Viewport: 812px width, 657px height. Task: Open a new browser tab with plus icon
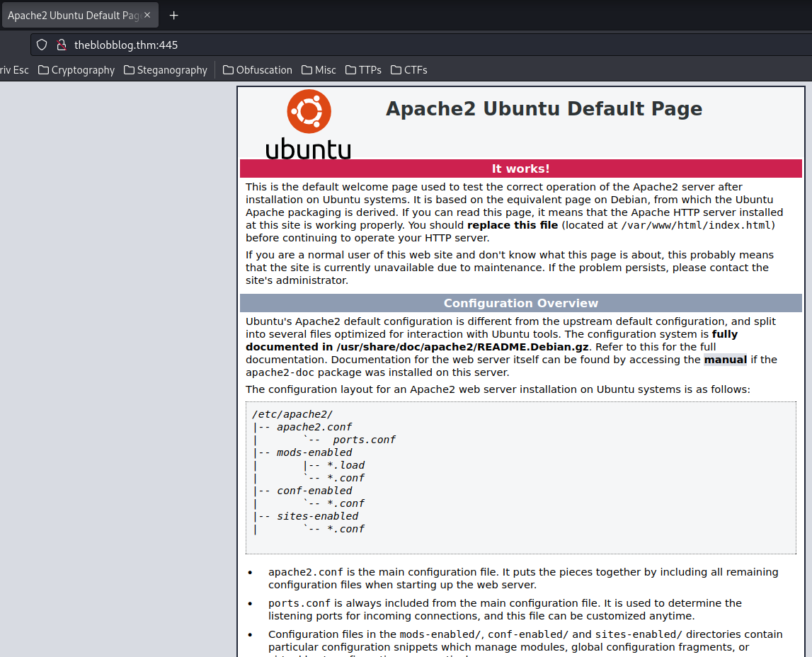(x=174, y=16)
